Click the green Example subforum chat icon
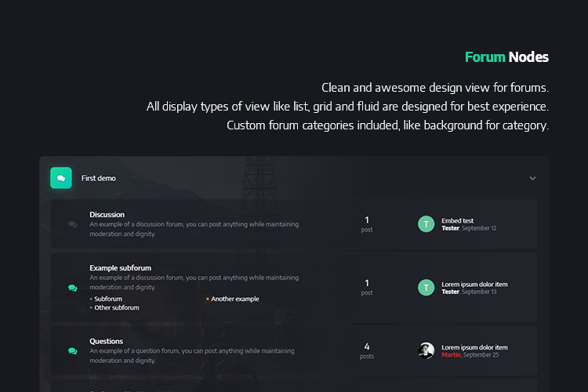Screen dimensions: 588x392 (73, 288)
